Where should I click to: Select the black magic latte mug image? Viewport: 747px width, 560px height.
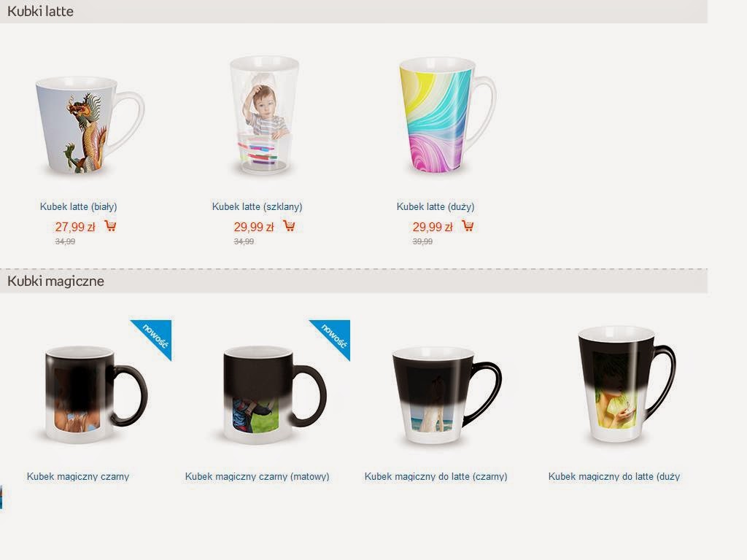pyautogui.click(x=447, y=395)
